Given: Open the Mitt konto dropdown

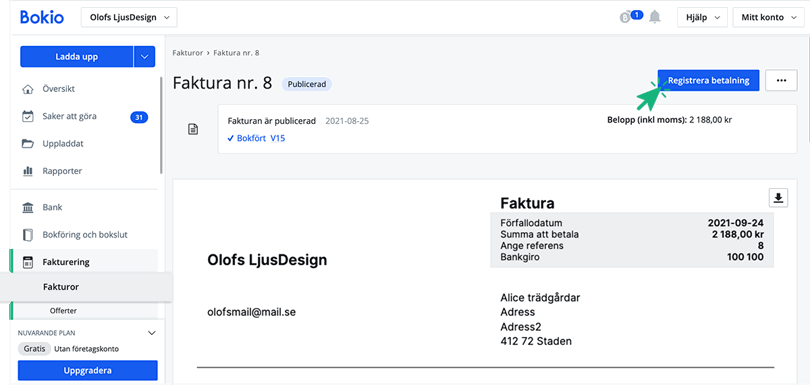Looking at the screenshot, I should point(769,18).
